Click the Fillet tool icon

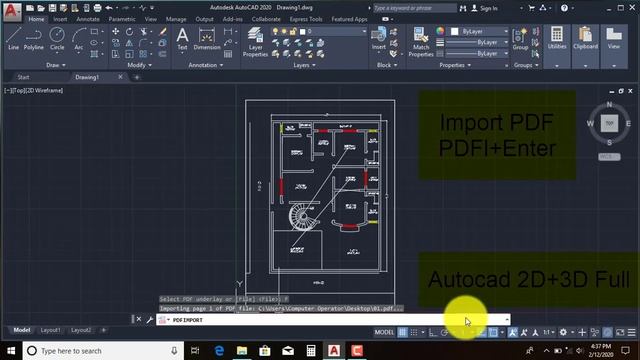143,42
